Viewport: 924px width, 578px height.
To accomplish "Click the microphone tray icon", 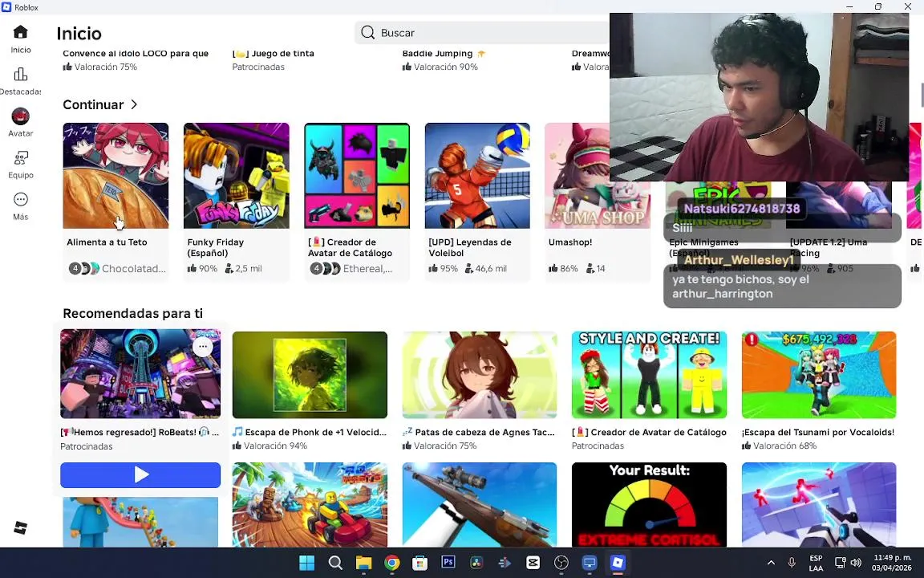I will [x=792, y=563].
